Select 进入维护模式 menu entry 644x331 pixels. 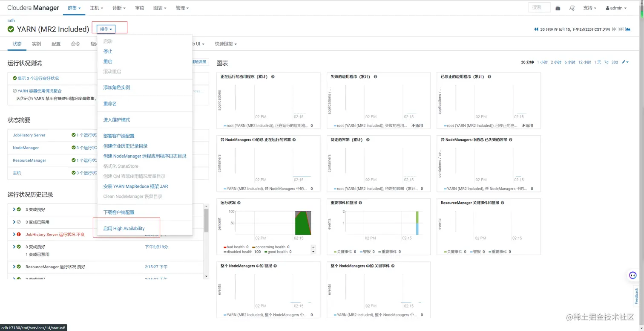117,120
